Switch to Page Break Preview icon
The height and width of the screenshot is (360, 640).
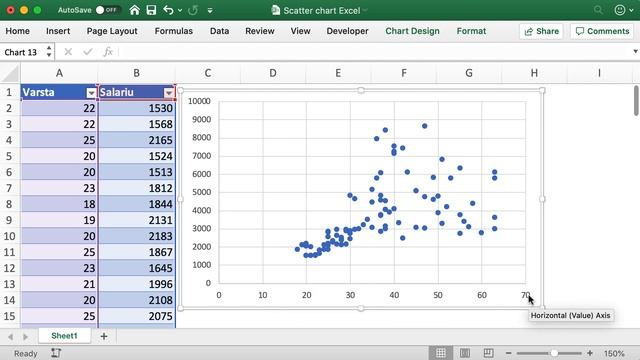coord(488,353)
